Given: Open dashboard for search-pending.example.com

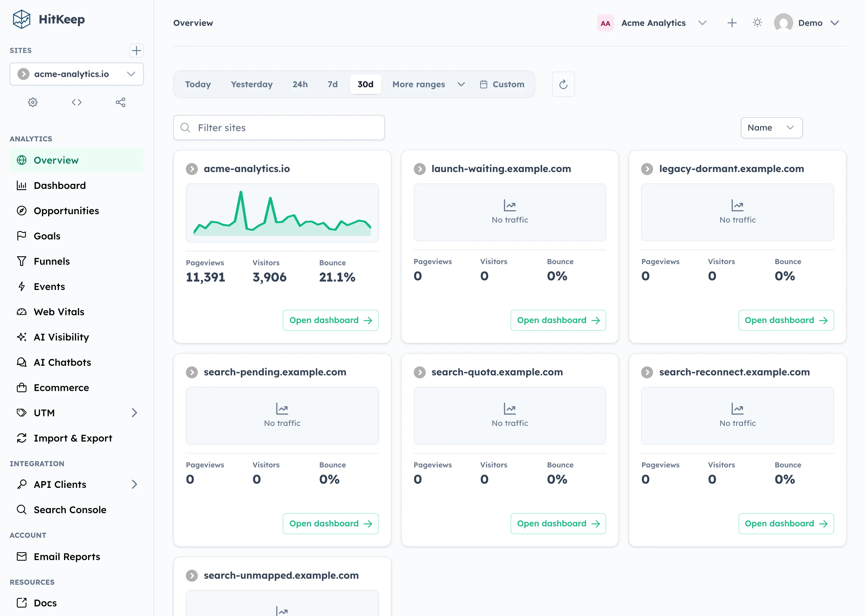Looking at the screenshot, I should (330, 524).
